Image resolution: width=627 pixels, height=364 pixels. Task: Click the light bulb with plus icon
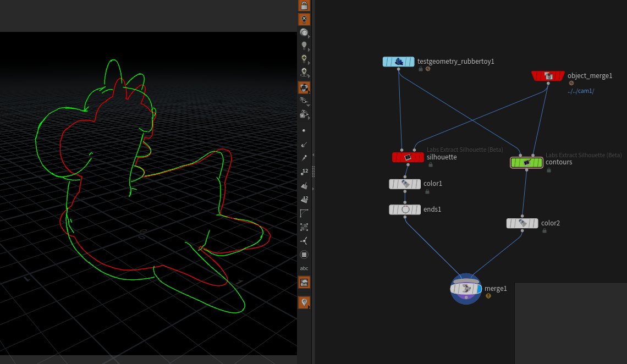pos(304,59)
